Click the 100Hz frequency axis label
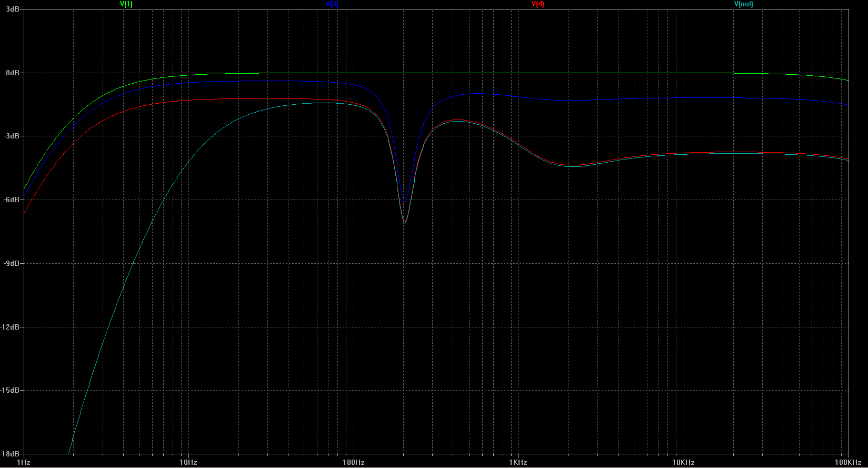This screenshot has height=468, width=868. click(354, 463)
